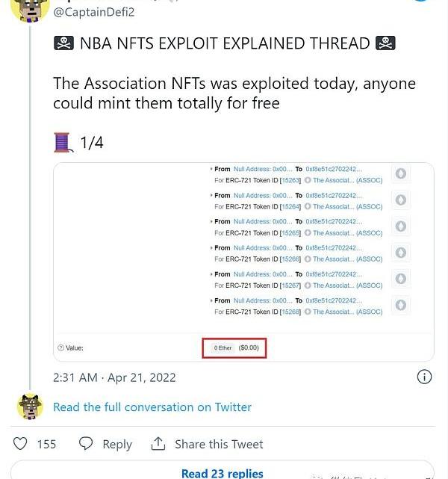Click the share tweet upload icon

click(158, 444)
